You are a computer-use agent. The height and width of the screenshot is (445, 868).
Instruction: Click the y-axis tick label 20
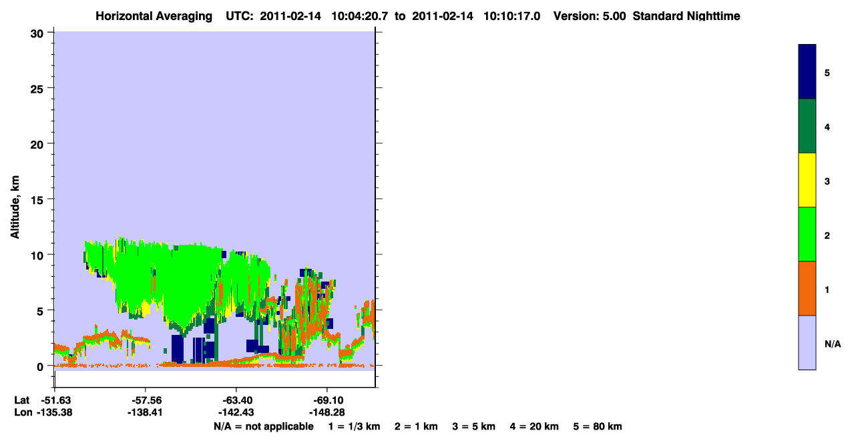tap(39, 144)
